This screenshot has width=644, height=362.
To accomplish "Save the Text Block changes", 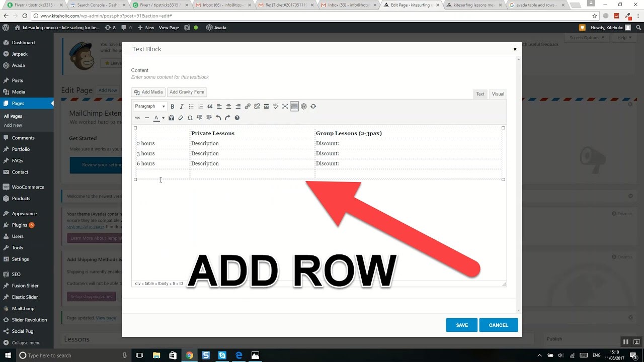I will 462,325.
